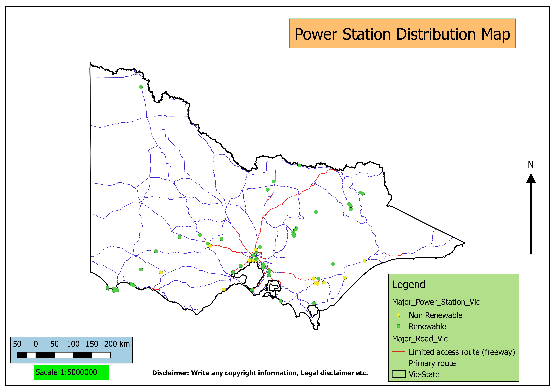Click the lone green station in far northwest Victoria

141,87
